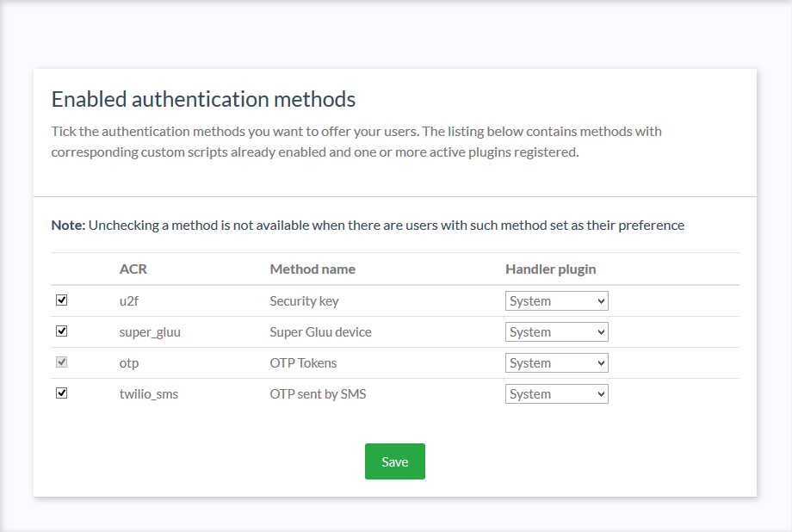Image resolution: width=792 pixels, height=532 pixels.
Task: Click the Enabled authentication methods heading
Action: [204, 99]
